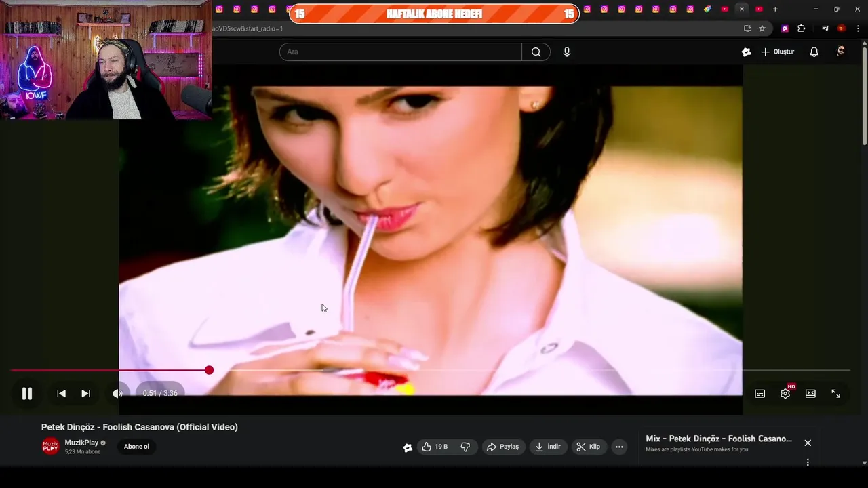
Task: Open YouTube notifications bell
Action: pos(814,52)
